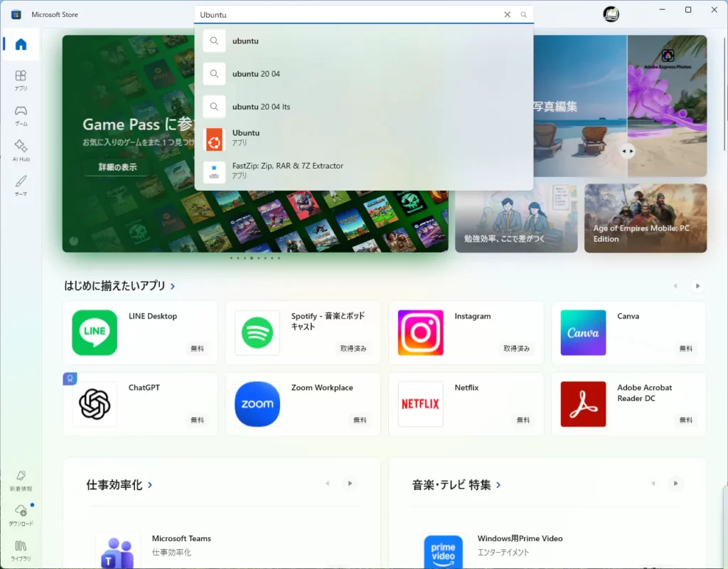Screen dimensions: 728x569
Task: Open What's New (新着情報) in sidebar
Action: coord(21,480)
